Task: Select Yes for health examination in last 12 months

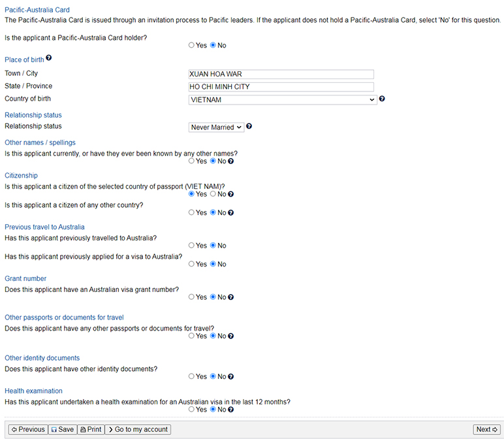Action: [191, 410]
